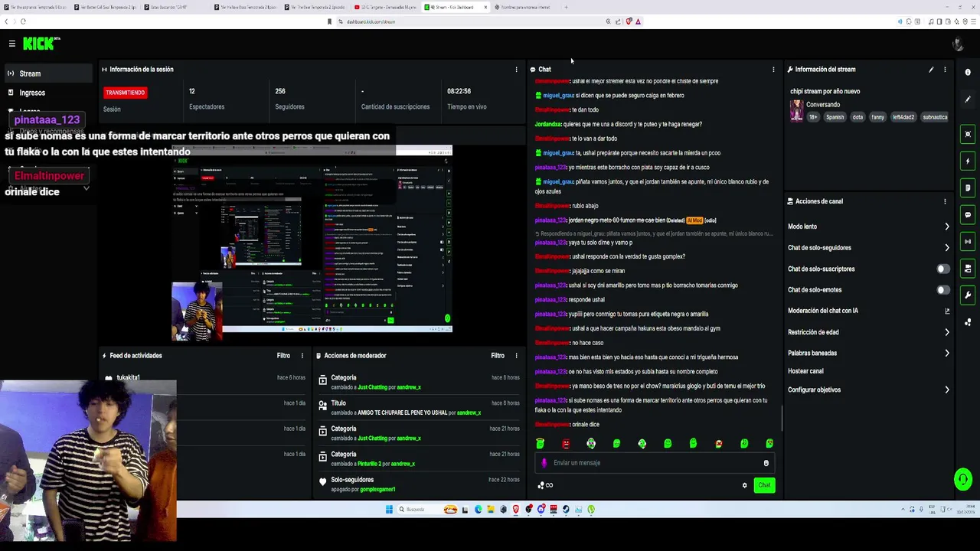
Task: Open Steam from the taskbar
Action: [x=566, y=510]
